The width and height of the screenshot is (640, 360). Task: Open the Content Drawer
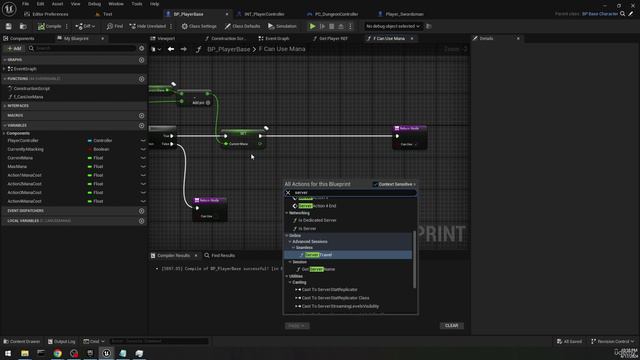click(22, 341)
